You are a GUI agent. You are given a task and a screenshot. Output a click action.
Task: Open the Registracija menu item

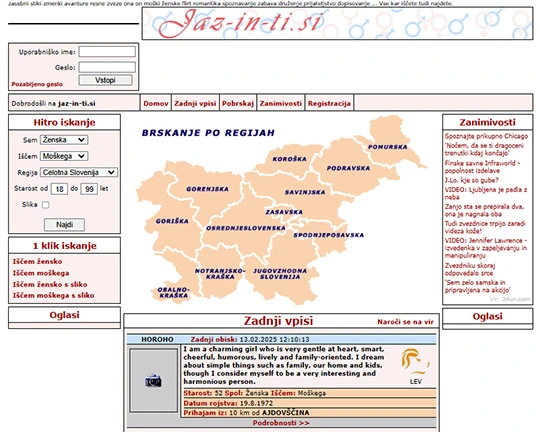(329, 103)
